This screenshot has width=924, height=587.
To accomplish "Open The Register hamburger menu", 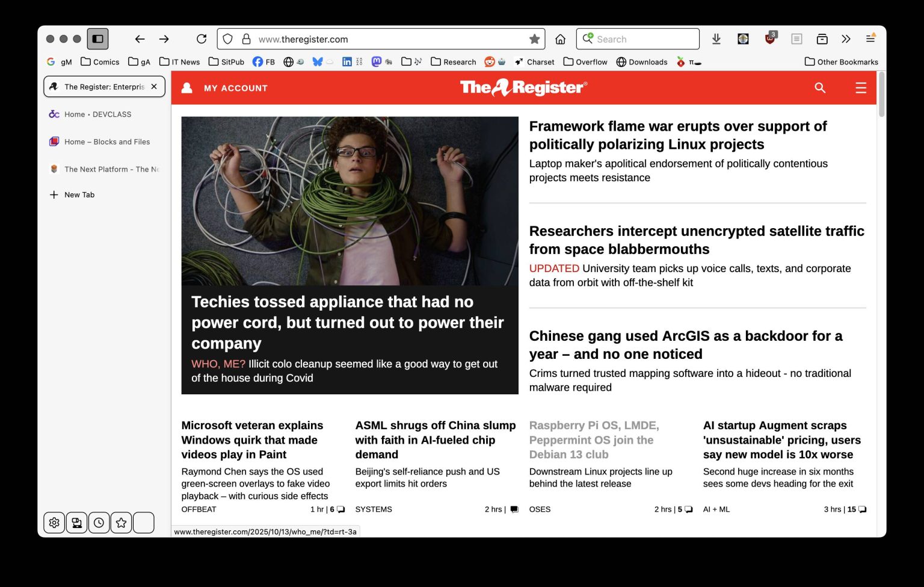I will click(x=861, y=88).
